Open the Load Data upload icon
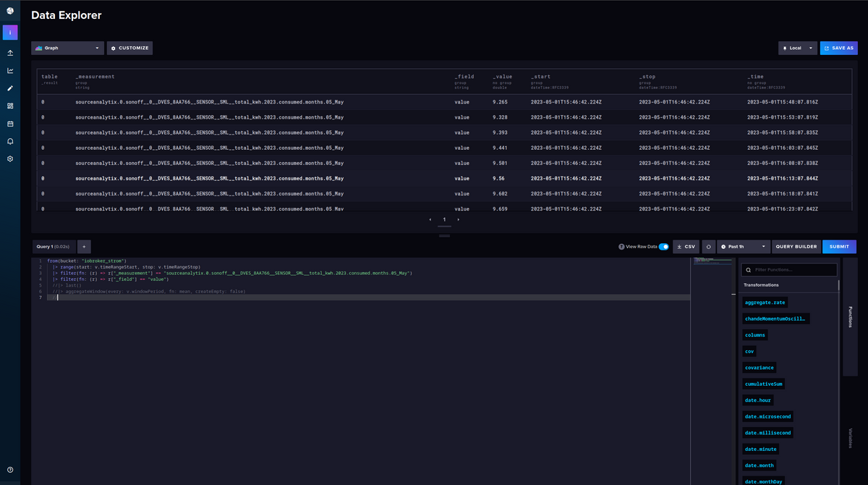868x485 pixels. [10, 53]
